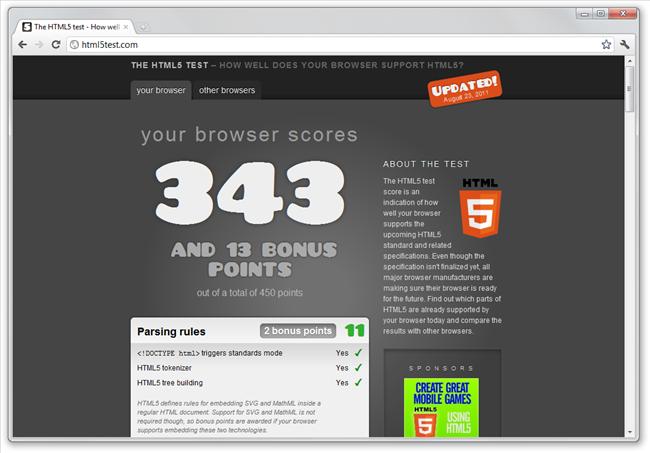Open the Chrome wrench settings menu
The height and width of the screenshot is (453, 650).
[x=625, y=44]
